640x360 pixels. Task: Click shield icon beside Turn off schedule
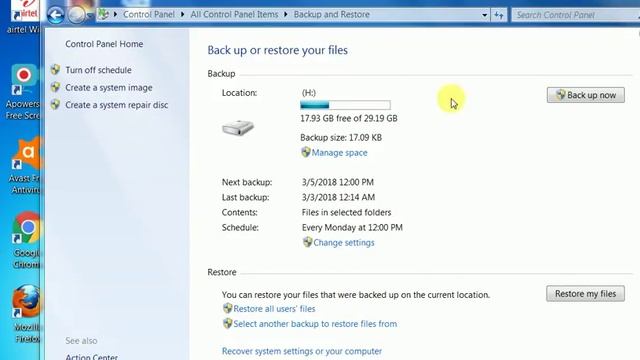(x=56, y=70)
